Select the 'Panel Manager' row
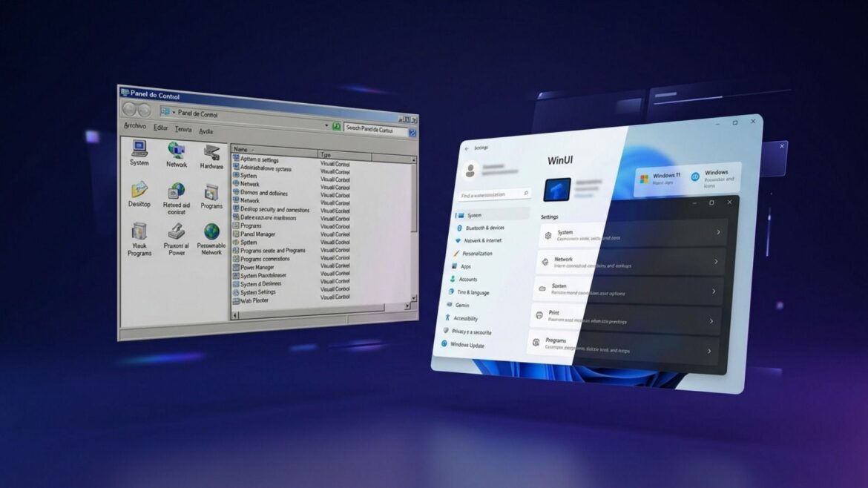Screen dimensions: 868x488 pyautogui.click(x=254, y=234)
